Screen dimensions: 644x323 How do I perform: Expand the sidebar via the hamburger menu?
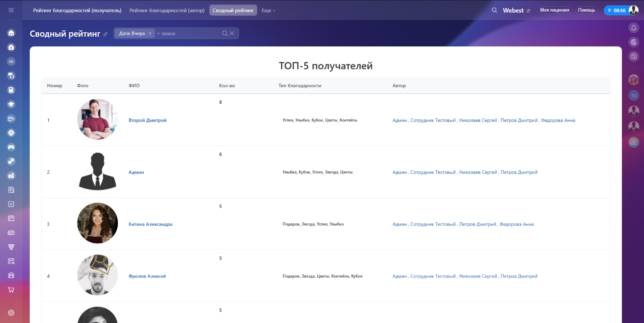(x=10, y=10)
